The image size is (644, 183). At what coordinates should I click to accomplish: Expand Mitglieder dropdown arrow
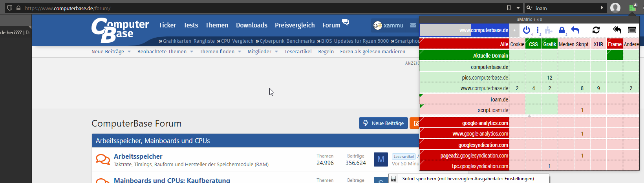276,52
